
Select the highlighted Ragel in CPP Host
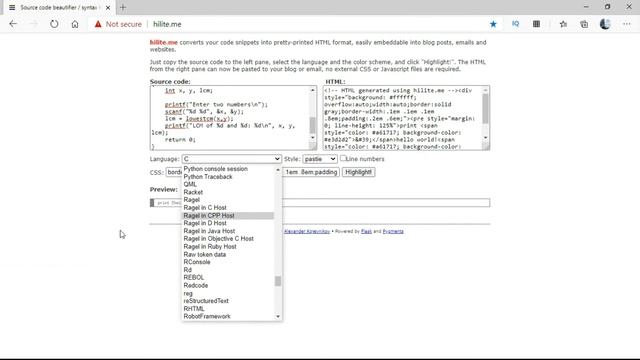coord(228,216)
